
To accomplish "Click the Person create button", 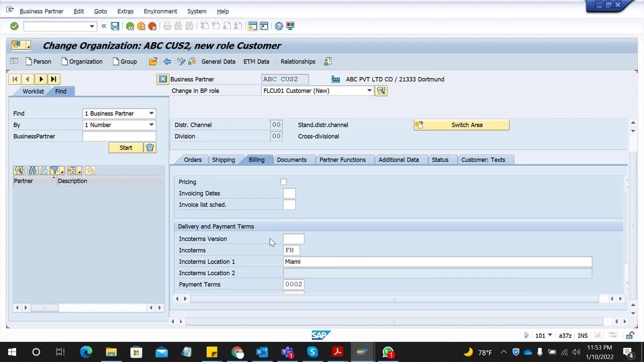I will point(38,61).
